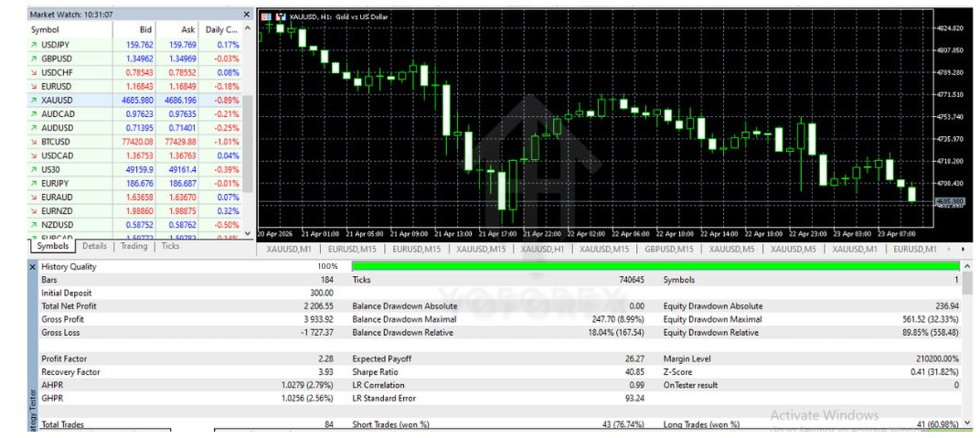
Task: Close the Strategy Tester panel
Action: (x=33, y=267)
